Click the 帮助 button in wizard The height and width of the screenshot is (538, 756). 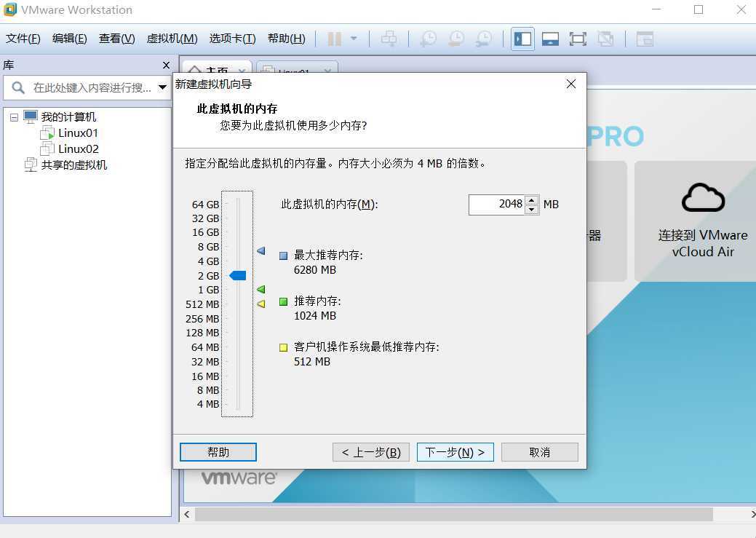pos(218,452)
